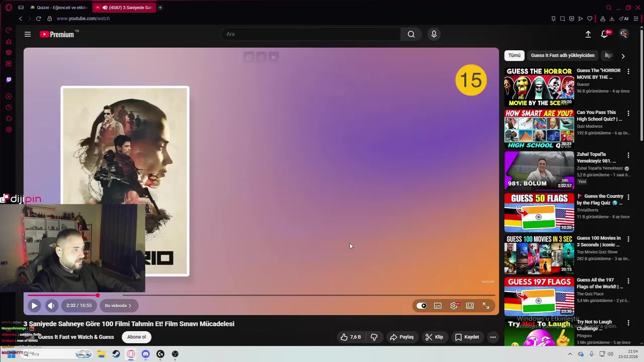
Task: Open Discord from the Windows taskbar
Action: point(145,354)
